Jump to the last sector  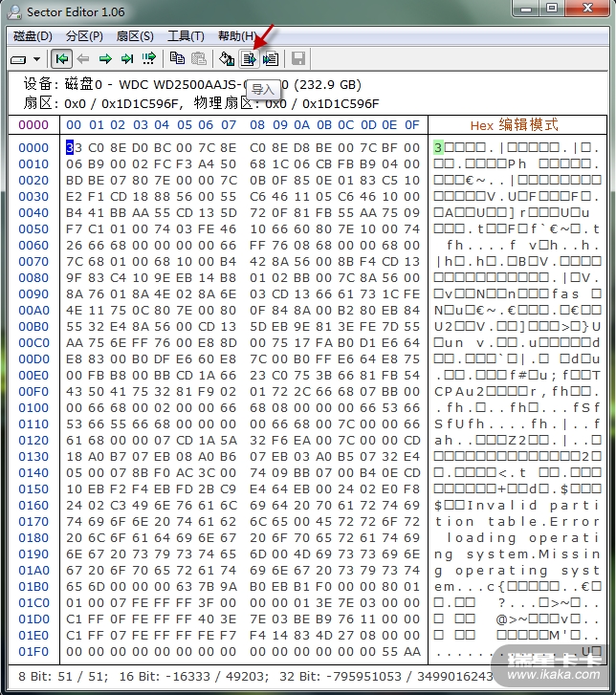tap(127, 58)
